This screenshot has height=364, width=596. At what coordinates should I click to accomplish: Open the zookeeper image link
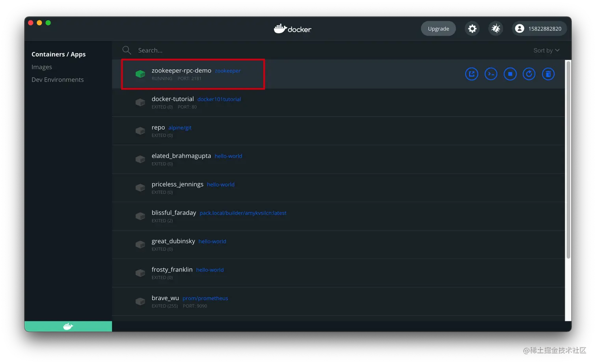point(227,71)
